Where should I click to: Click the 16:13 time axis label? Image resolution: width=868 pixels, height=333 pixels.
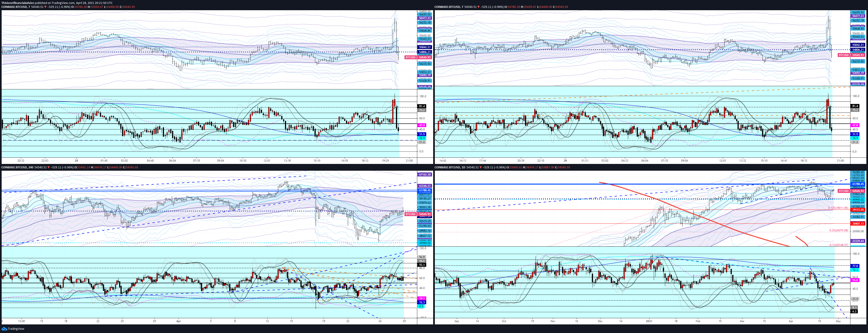(463, 161)
